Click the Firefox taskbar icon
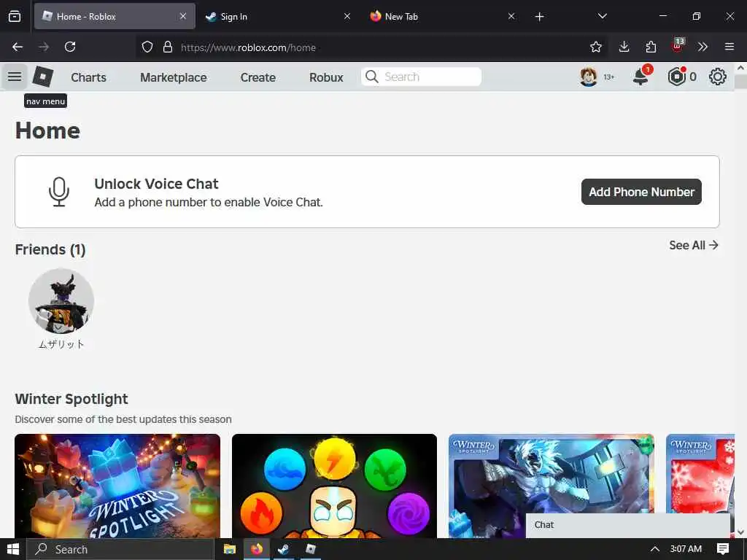The width and height of the screenshot is (747, 560). click(257, 549)
